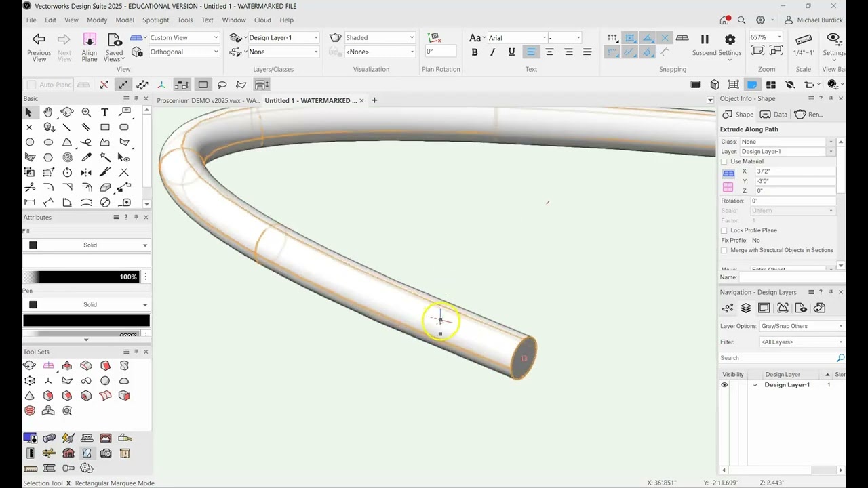The image size is (868, 488).
Task: Toggle Snap to Intersection
Action: pyautogui.click(x=665, y=38)
